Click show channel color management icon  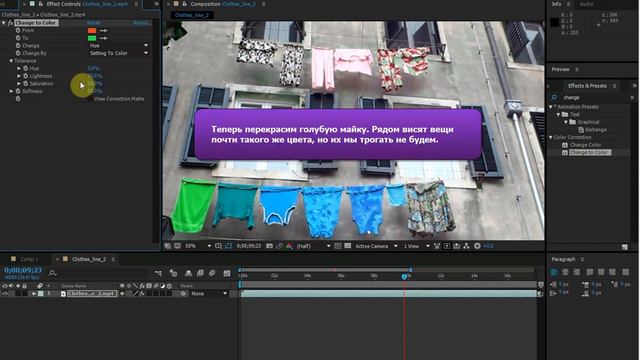tap(289, 246)
